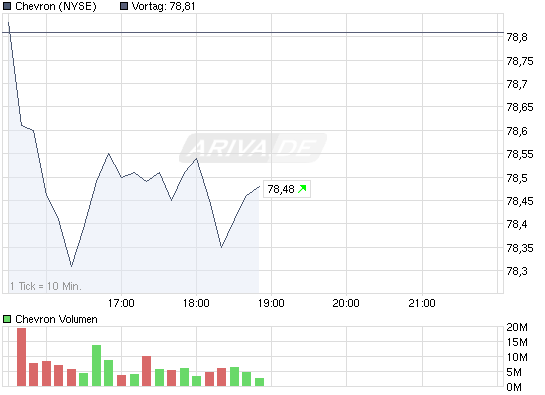Click the Chevron Volumen label
This screenshot has height=395, width=545.
coord(56,319)
